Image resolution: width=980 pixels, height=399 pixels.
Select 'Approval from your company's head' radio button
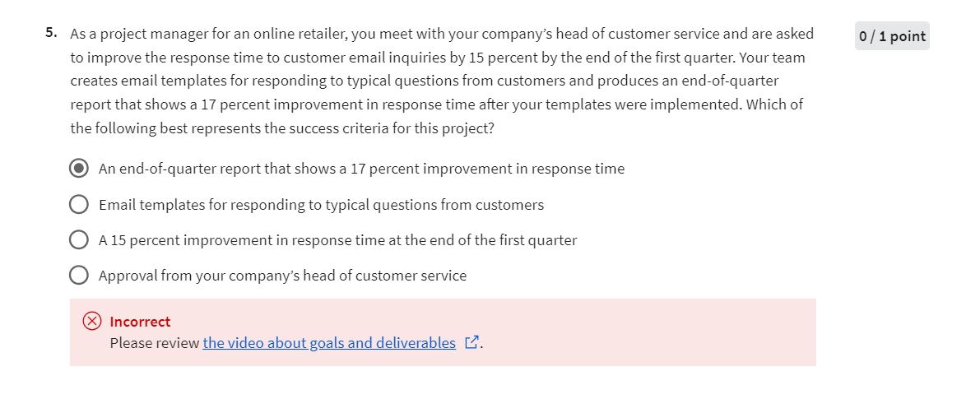tap(80, 276)
